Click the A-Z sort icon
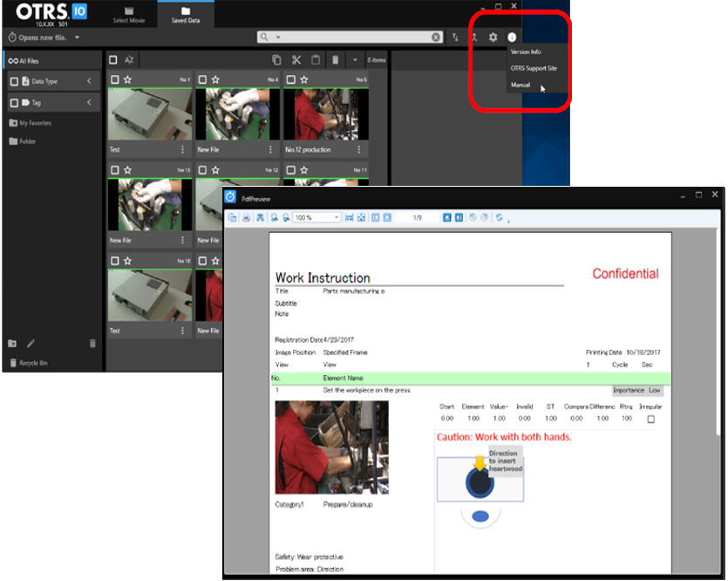 (x=129, y=60)
